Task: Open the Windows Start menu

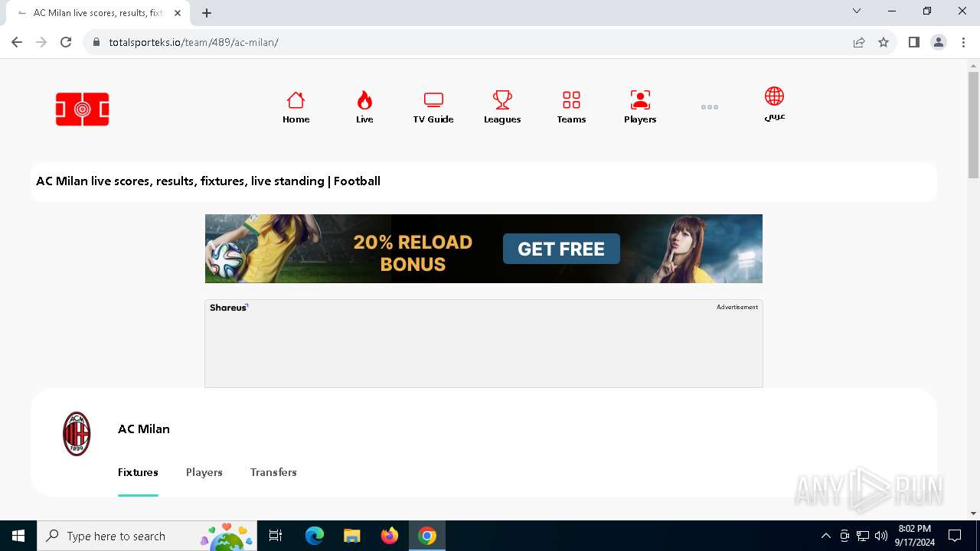Action: pos(18,536)
